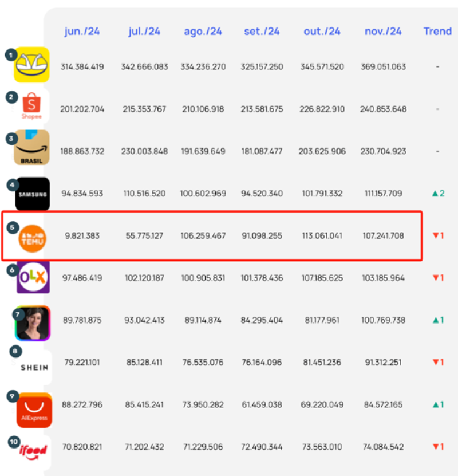The height and width of the screenshot is (476, 458).
Task: Click the ago./24 column header
Action: (x=203, y=32)
